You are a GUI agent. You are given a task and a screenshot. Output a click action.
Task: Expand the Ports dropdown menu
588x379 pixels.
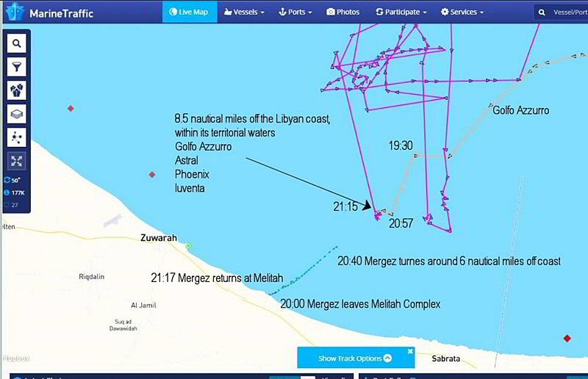295,12
